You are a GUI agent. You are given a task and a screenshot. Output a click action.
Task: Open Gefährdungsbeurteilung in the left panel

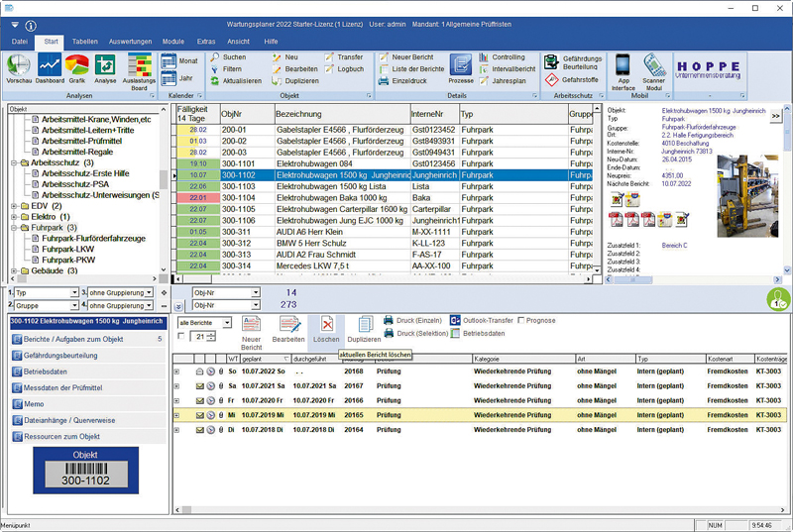tap(59, 355)
